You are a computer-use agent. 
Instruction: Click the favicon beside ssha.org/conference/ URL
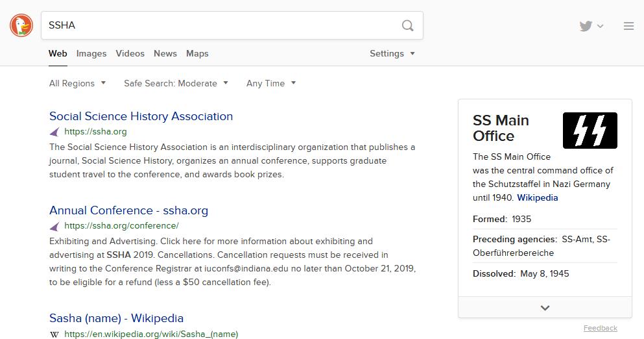coord(54,226)
